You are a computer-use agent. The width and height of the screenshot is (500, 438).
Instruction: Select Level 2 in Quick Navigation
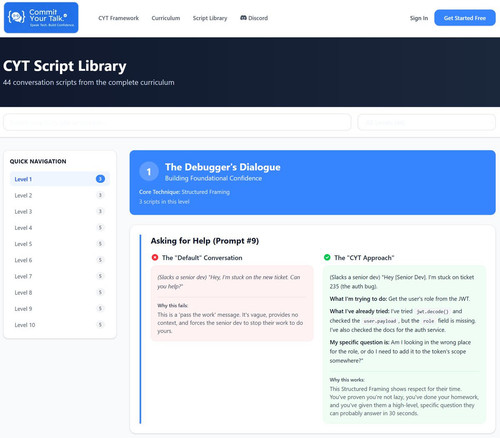coord(60,195)
